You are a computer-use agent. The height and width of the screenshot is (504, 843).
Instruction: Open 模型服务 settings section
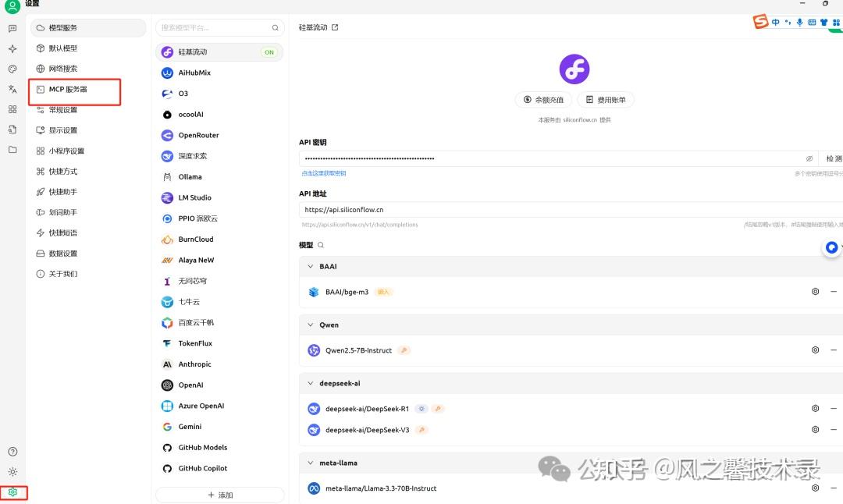pos(88,28)
